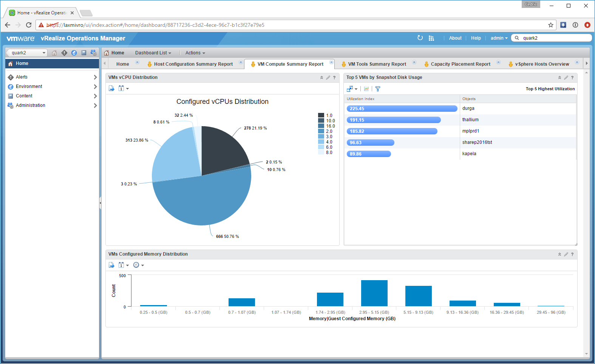Export the vCPU Distribution widget data
This screenshot has width=595, height=364.
[111, 88]
